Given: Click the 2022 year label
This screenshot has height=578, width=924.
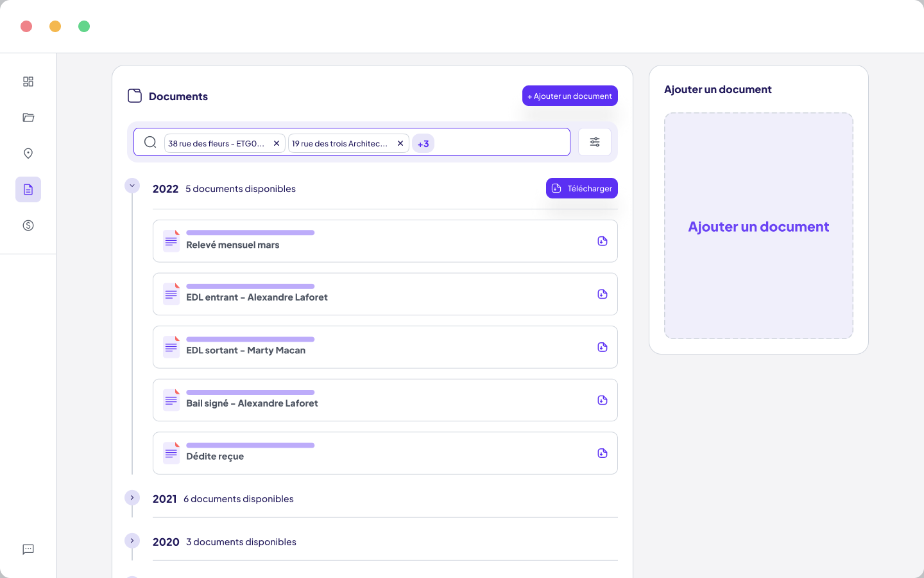Looking at the screenshot, I should click(x=166, y=189).
